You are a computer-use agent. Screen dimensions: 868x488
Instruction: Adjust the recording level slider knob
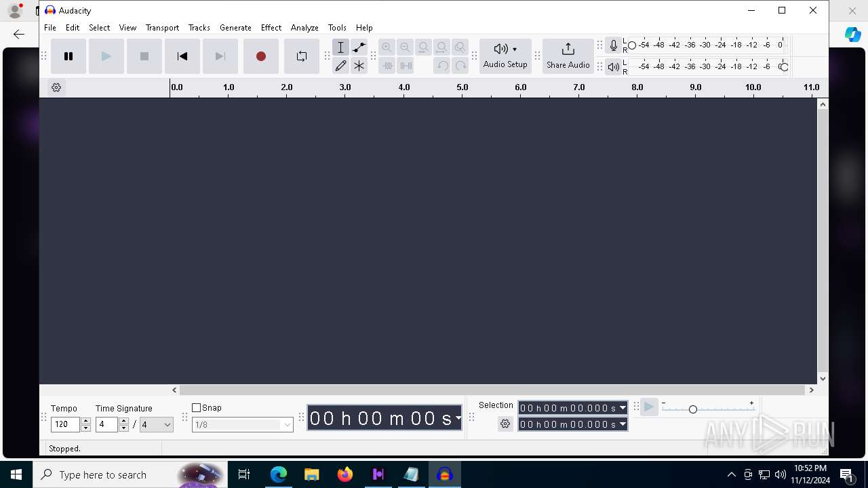[632, 45]
